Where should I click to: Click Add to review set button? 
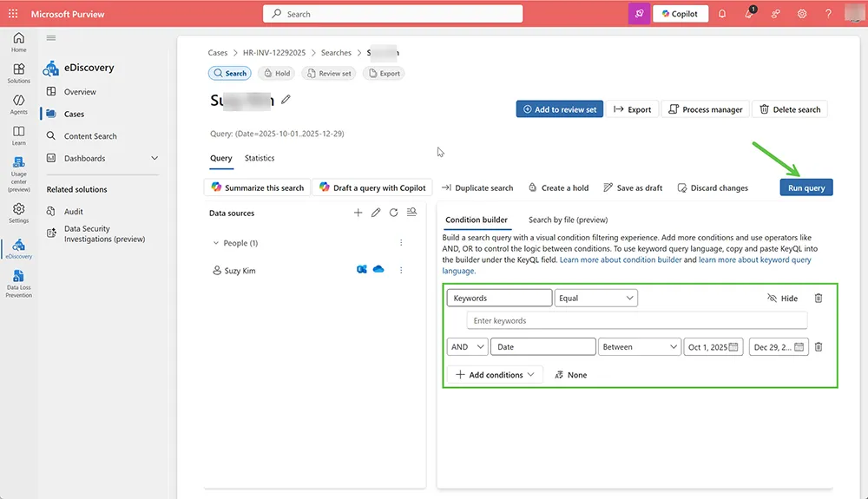560,109
